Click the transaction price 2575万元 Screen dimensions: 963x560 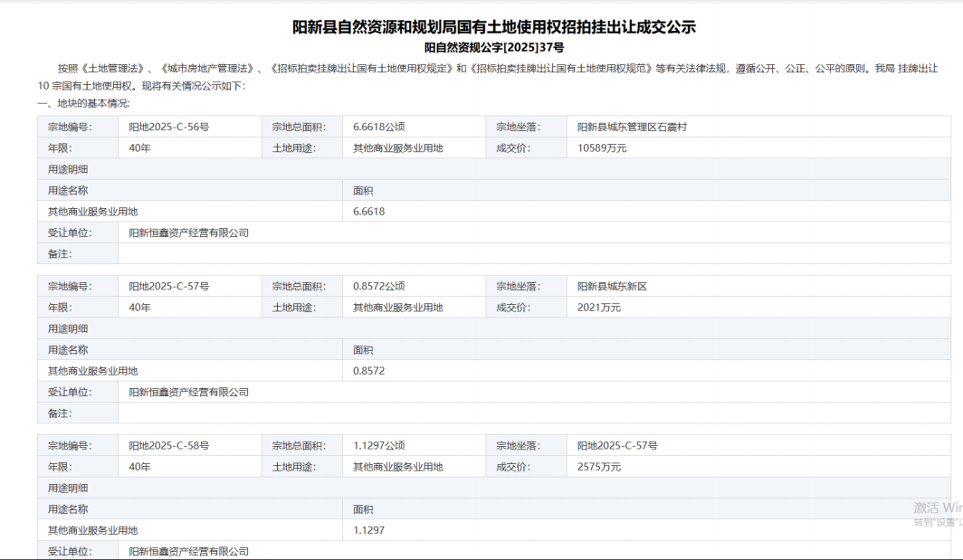click(x=599, y=467)
